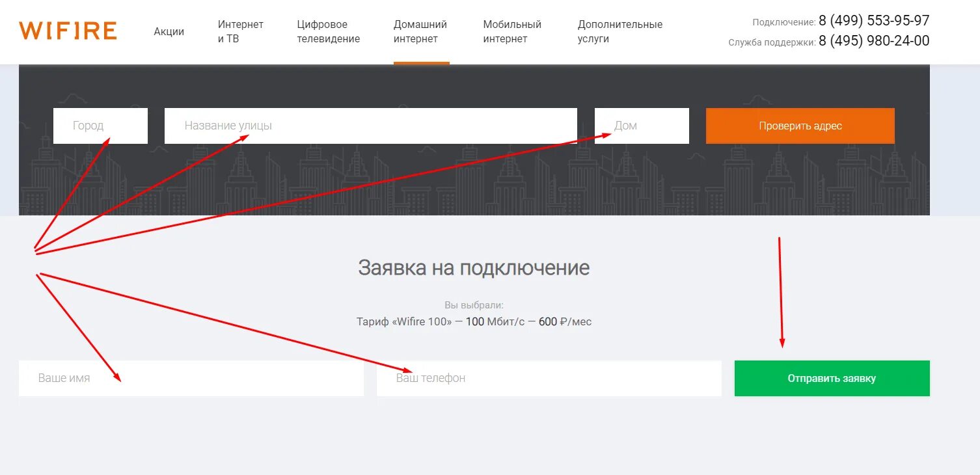980x475 pixels.
Task: Click the WIFIRE logo
Action: 68,31
